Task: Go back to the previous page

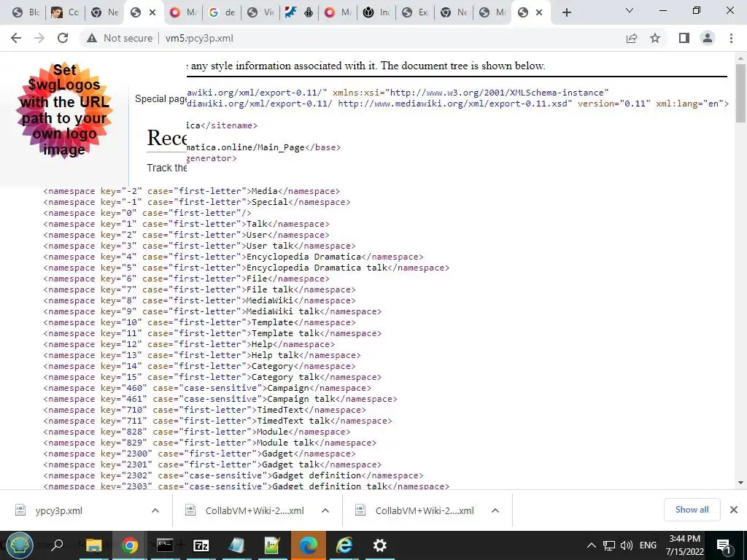Action: point(16,38)
